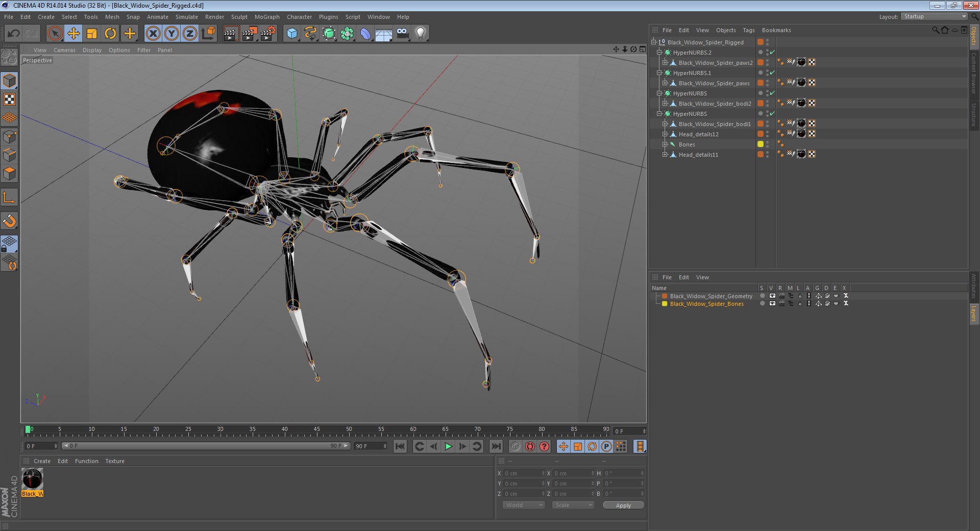Toggle Black_Widow_Spider_Geometry layer solo
The height and width of the screenshot is (531, 980).
point(762,296)
